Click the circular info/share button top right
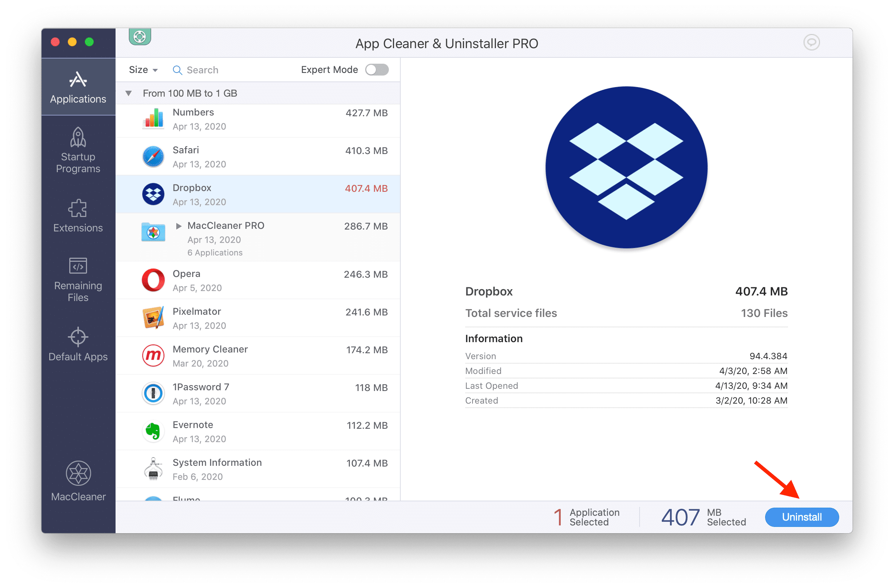This screenshot has height=588, width=894. pos(812,43)
